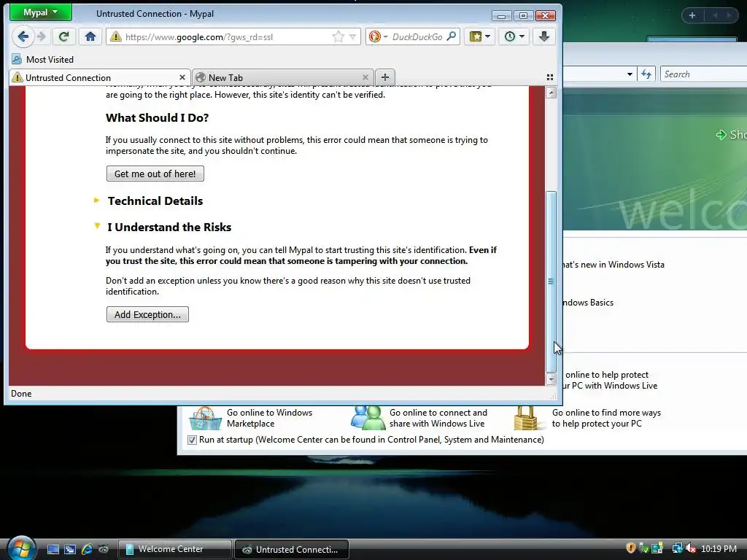The image size is (747, 560).
Task: Open Go online to Windows Marketplace item
Action: 251,418
